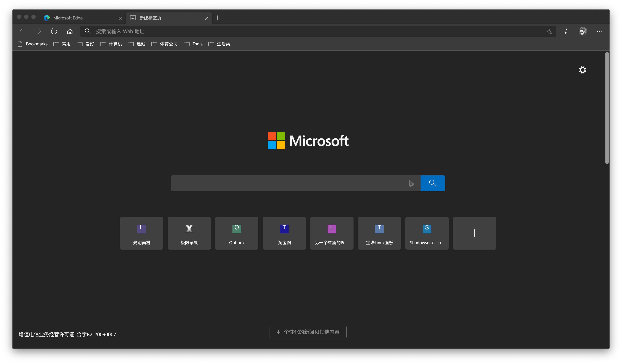
Task: Open the browser home page
Action: [70, 31]
